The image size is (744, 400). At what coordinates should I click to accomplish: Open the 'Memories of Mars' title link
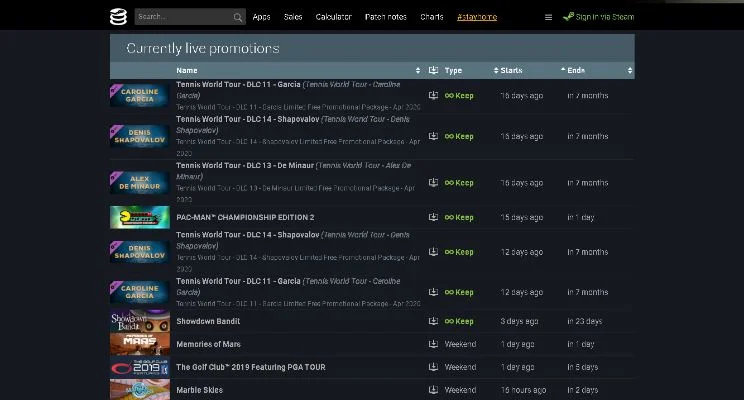pyautogui.click(x=208, y=344)
